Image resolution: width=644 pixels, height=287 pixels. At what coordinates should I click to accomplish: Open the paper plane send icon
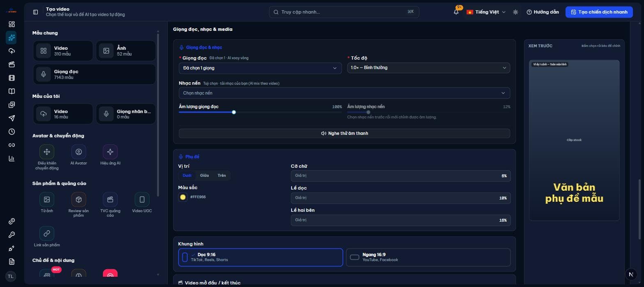point(11,118)
